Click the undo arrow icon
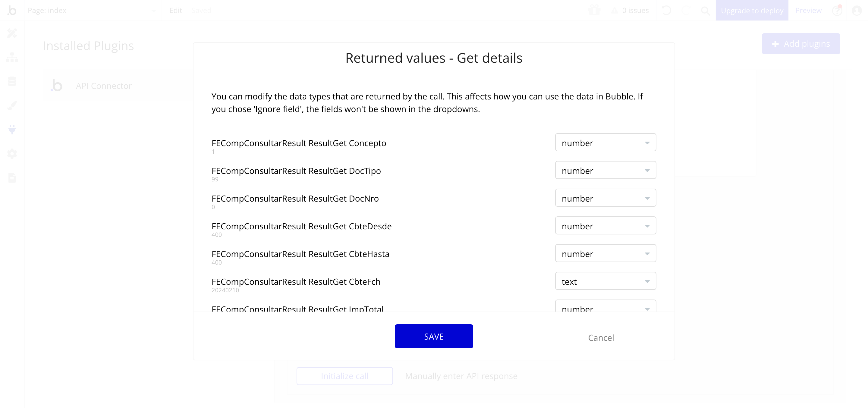The height and width of the screenshot is (408, 868). [x=666, y=11]
